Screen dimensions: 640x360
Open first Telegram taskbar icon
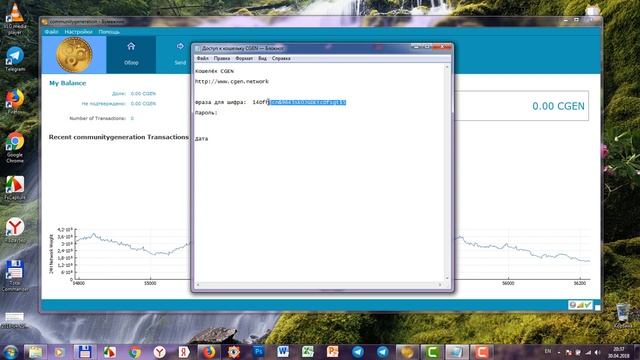pyautogui.click(x=358, y=352)
